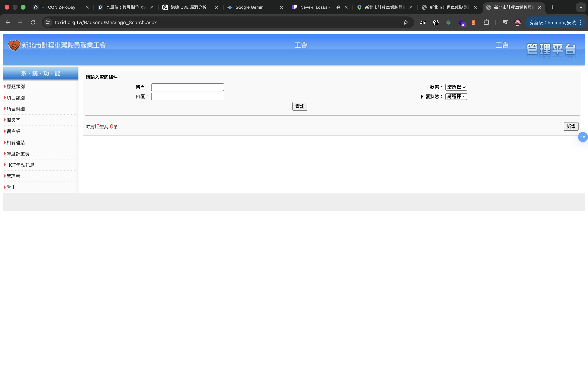Click the 查詢 search button
This screenshot has height=368, width=588.
pyautogui.click(x=300, y=106)
